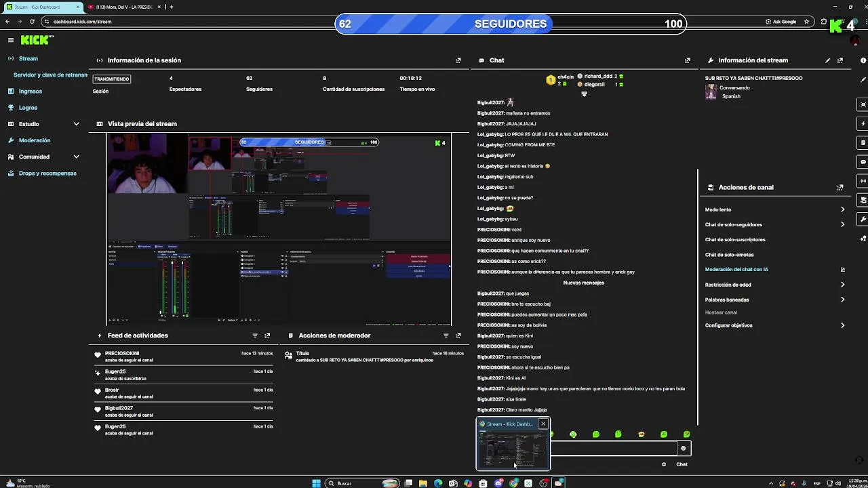
Task: Click the TRANSMITIENDO status badge
Action: (112, 79)
